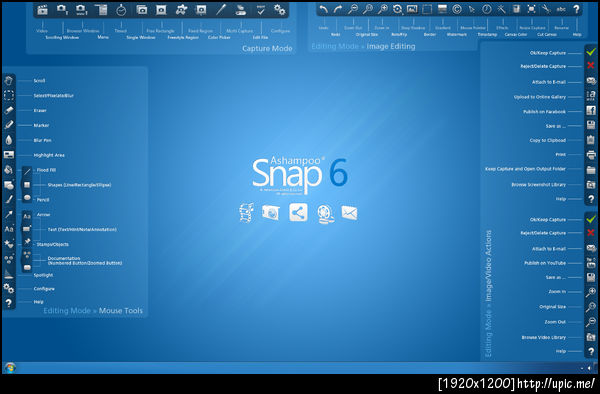This screenshot has height=394, width=600.
Task: Choose the Single Window capture icon
Action: coord(142,10)
